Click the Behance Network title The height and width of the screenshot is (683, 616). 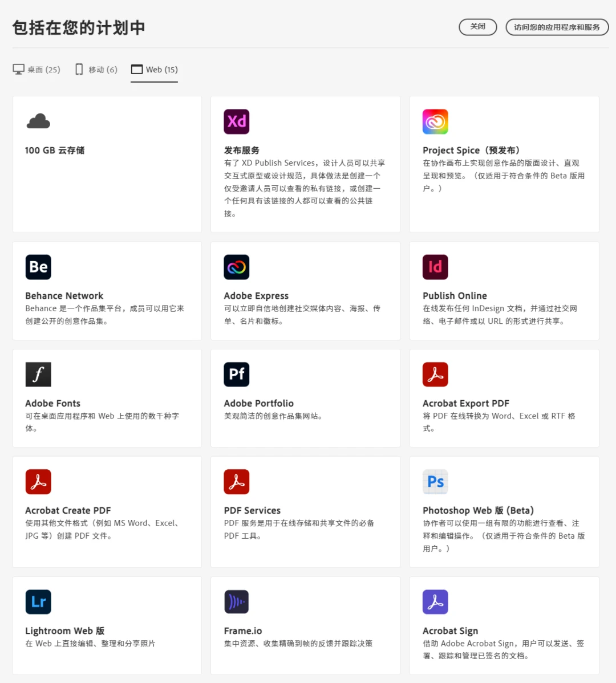(x=64, y=296)
